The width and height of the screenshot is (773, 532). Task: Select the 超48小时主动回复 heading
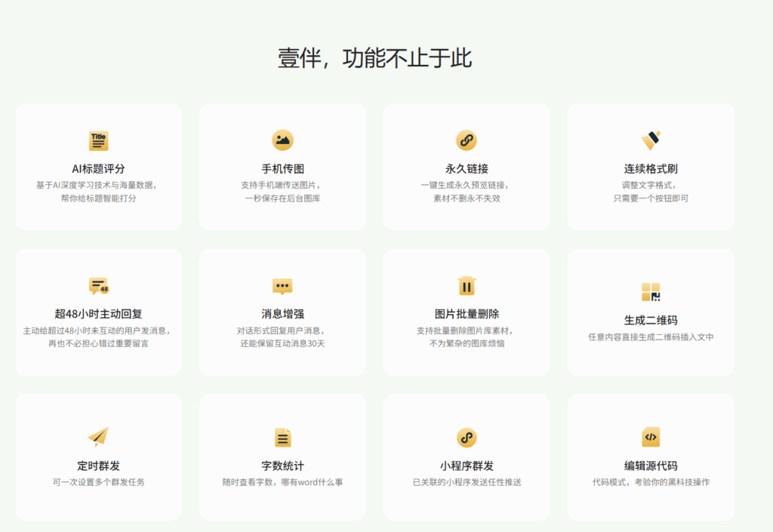click(99, 314)
